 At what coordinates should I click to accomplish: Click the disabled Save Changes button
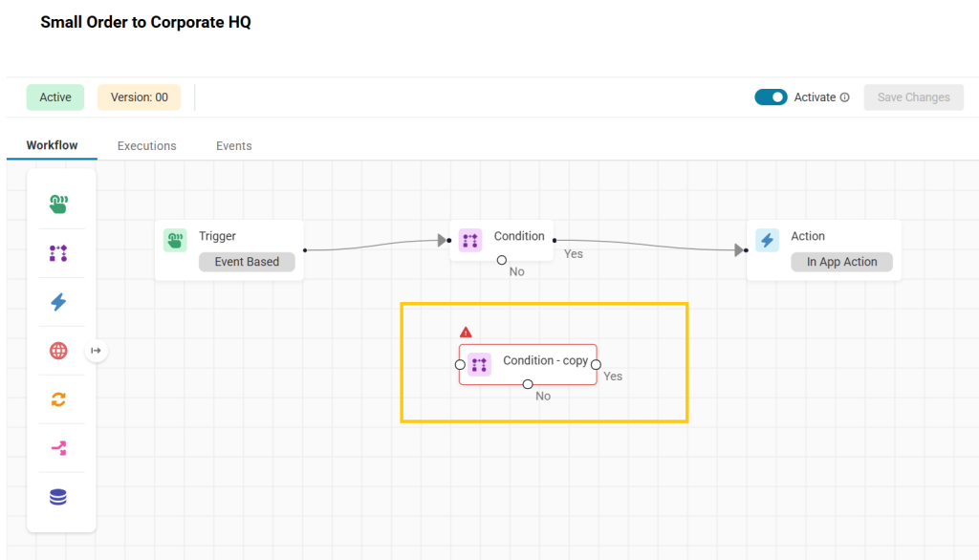913,97
